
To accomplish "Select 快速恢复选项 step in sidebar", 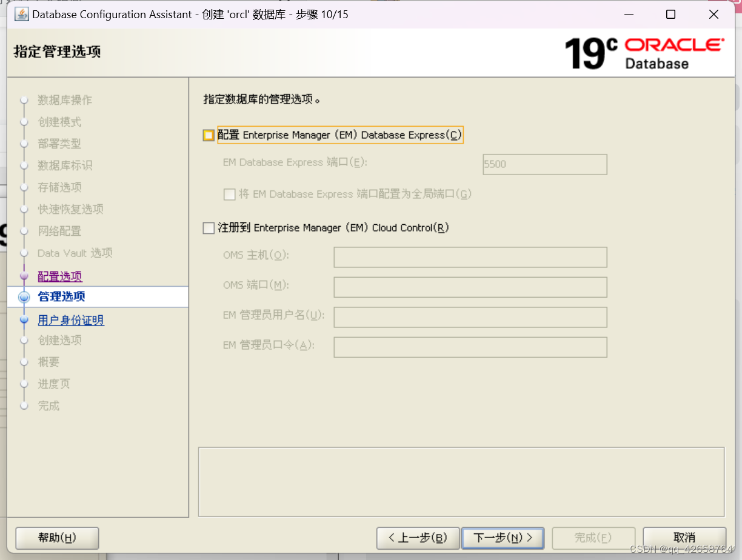I will tap(70, 209).
